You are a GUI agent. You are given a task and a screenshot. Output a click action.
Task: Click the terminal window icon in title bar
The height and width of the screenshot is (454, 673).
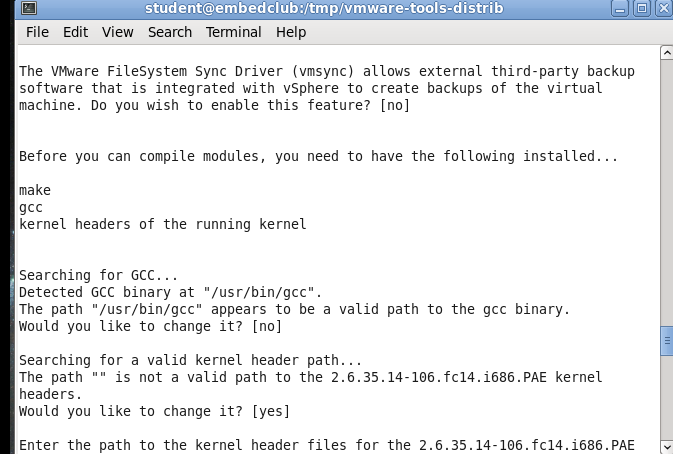[x=29, y=8]
